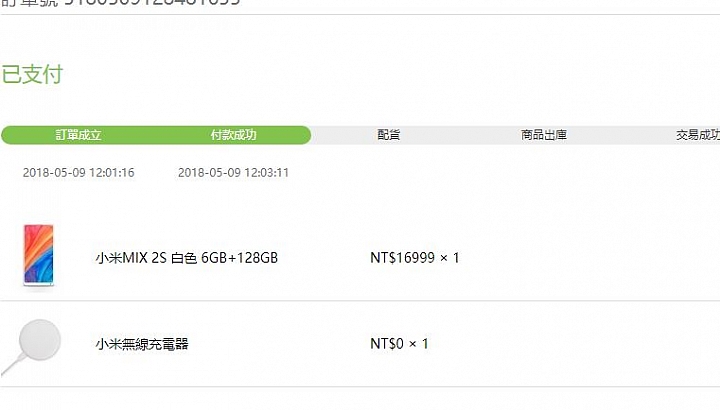Image resolution: width=720 pixels, height=410 pixels.
Task: Select the 付款成功 progress step
Action: coord(233,135)
